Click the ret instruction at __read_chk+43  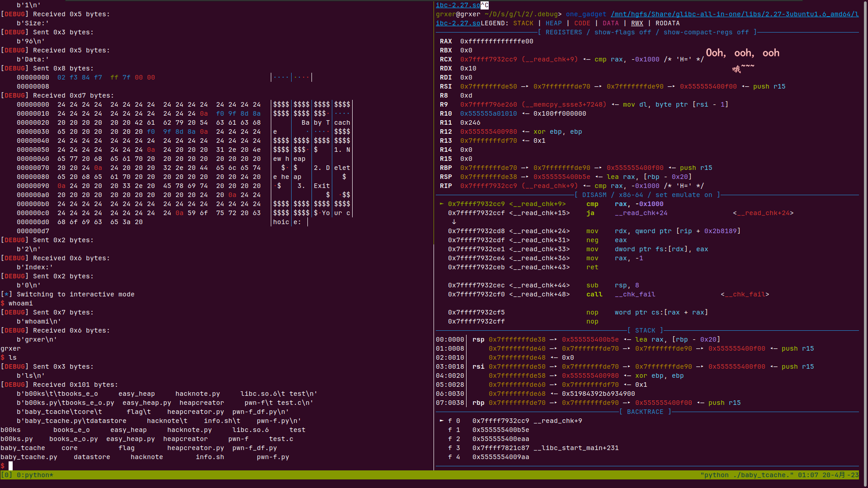(592, 267)
